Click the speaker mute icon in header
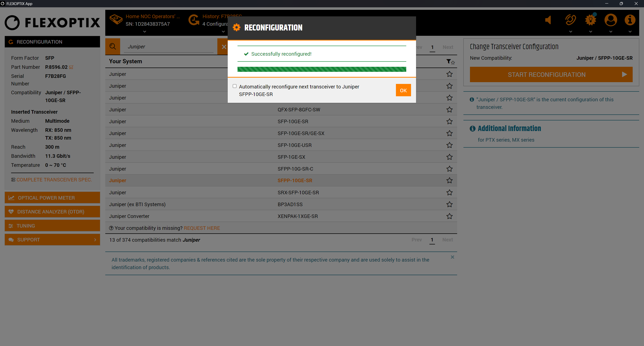Image resolution: width=644 pixels, height=346 pixels. coord(548,20)
